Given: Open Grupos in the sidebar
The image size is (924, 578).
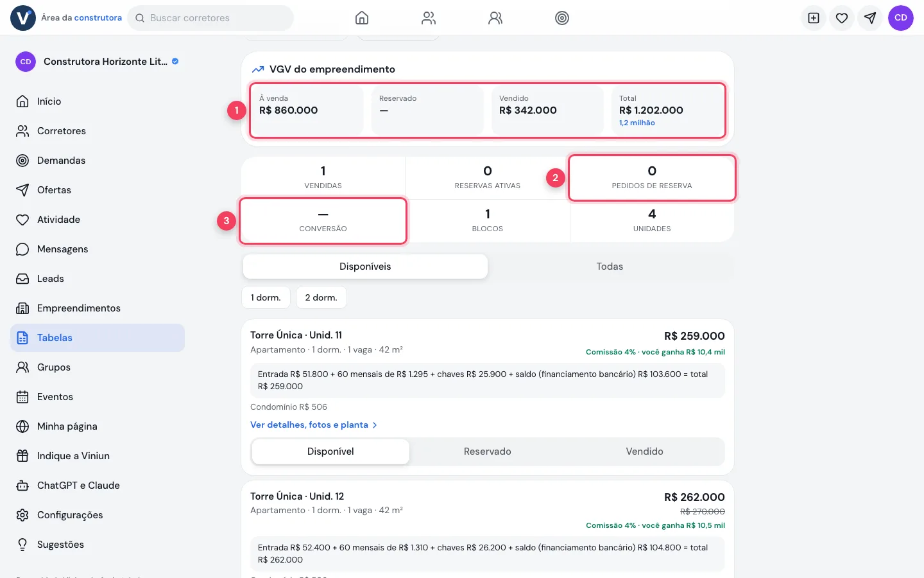Looking at the screenshot, I should pyautogui.click(x=98, y=367).
